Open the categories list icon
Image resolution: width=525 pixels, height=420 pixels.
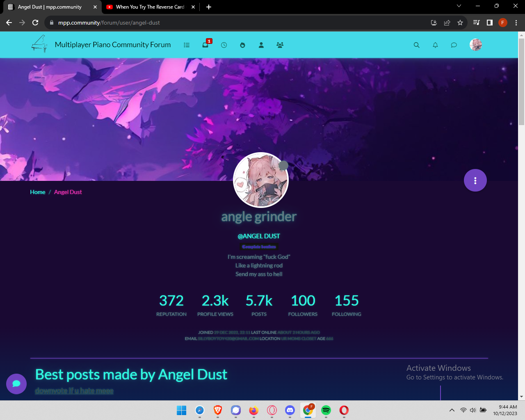click(x=187, y=45)
